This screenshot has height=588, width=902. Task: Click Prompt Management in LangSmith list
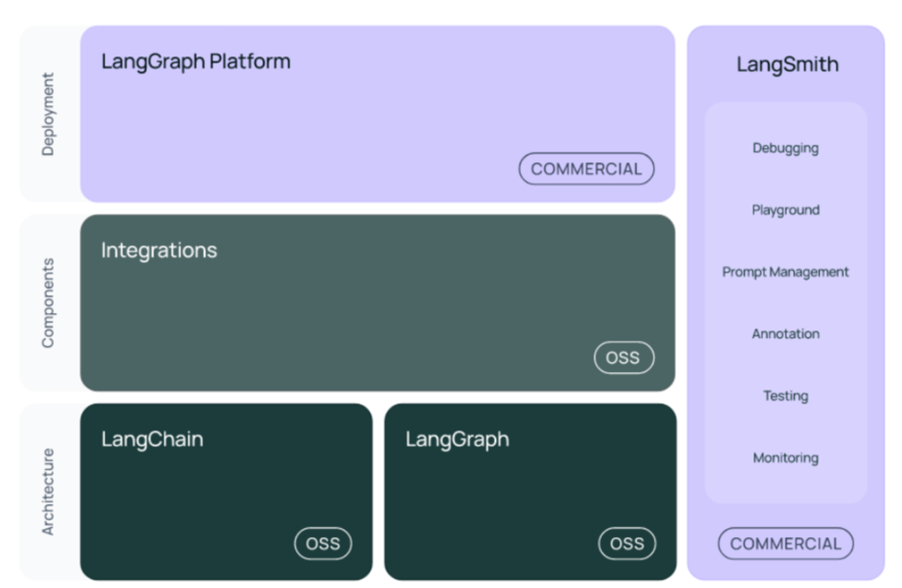click(786, 272)
